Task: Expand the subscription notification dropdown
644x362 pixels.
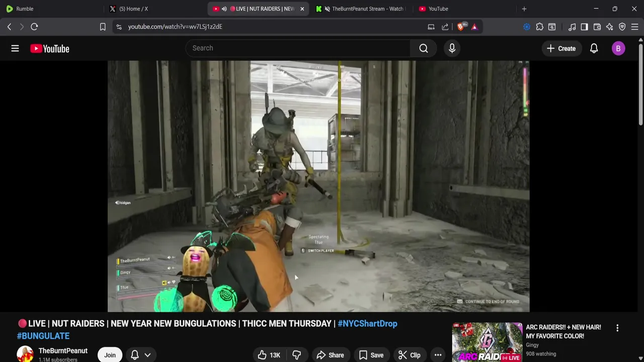Action: click(x=141, y=355)
